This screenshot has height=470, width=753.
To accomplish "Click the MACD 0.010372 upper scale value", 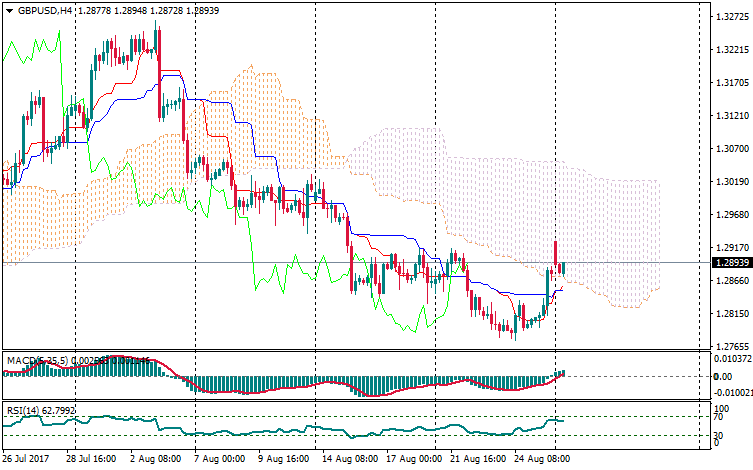I will tap(729, 358).
